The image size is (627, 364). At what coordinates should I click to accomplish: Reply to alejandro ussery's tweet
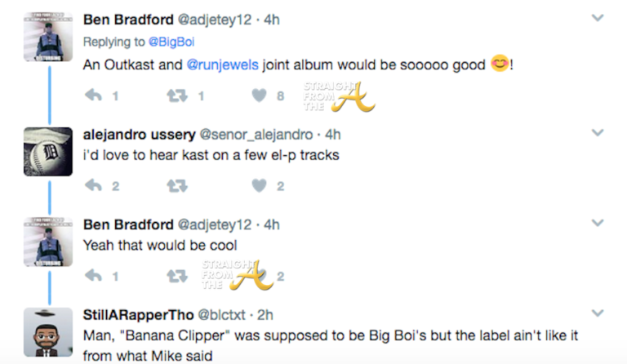(93, 186)
